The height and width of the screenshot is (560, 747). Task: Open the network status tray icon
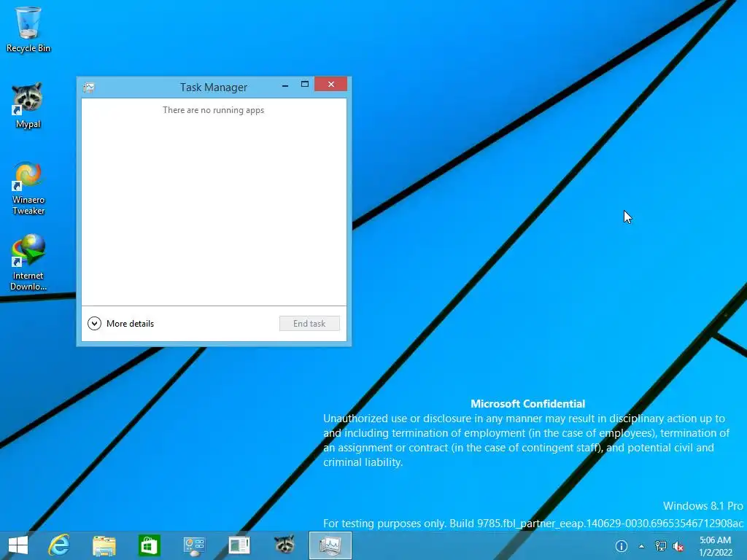(661, 546)
